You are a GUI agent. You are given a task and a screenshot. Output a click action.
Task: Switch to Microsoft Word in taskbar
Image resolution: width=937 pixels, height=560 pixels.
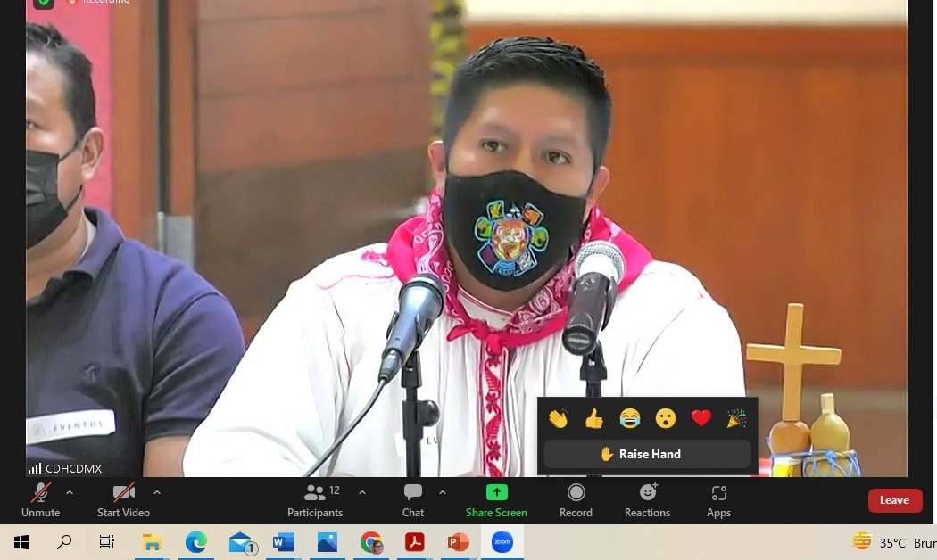point(283,542)
